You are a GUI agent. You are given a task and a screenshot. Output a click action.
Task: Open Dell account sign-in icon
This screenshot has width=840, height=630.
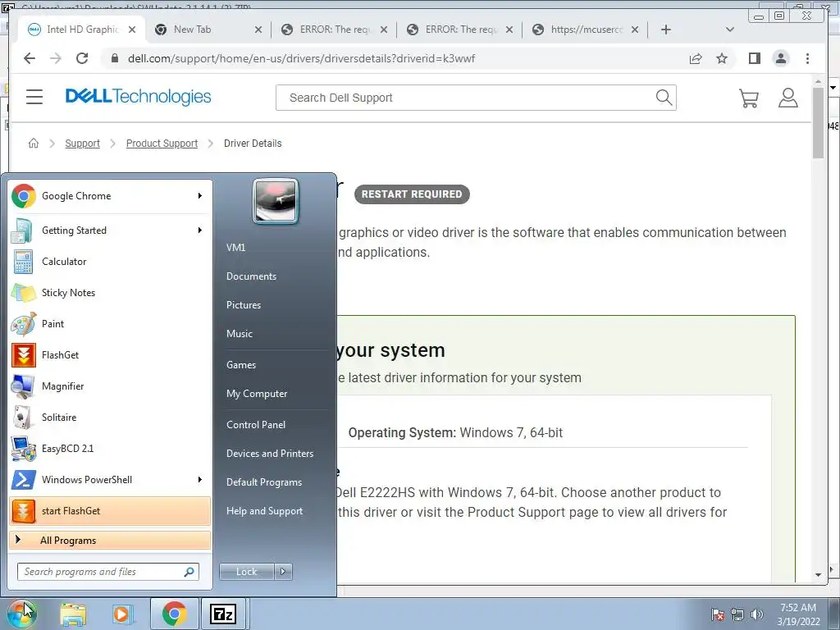pyautogui.click(x=788, y=98)
